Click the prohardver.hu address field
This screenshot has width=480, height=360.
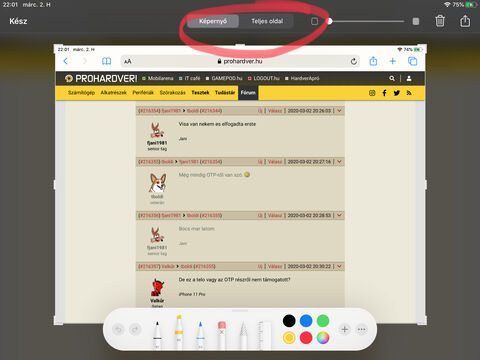(x=240, y=61)
